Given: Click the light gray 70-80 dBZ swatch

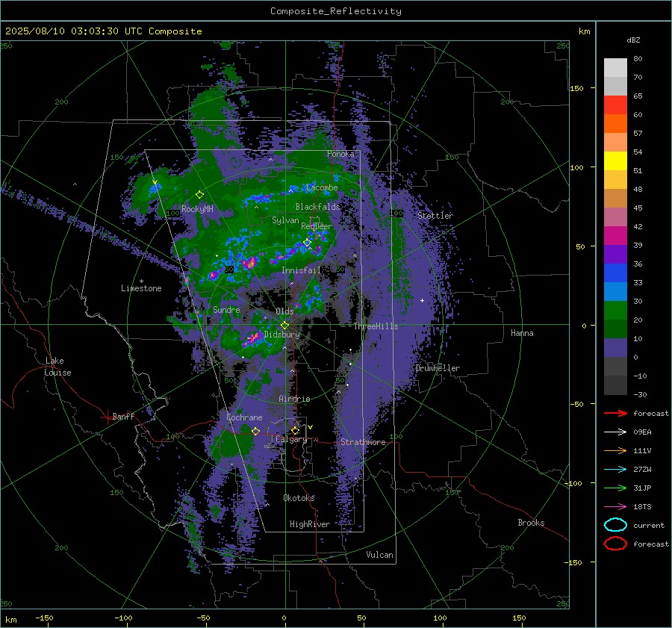Looking at the screenshot, I should [615, 67].
